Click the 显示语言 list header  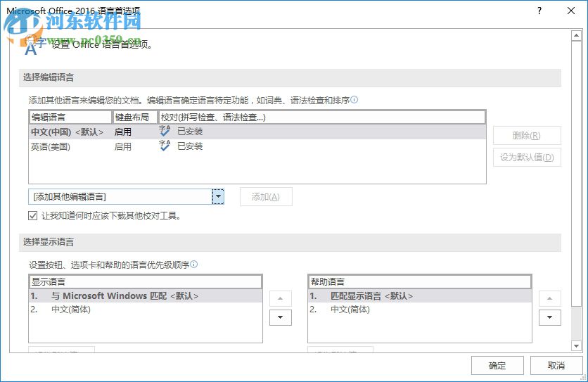point(146,282)
